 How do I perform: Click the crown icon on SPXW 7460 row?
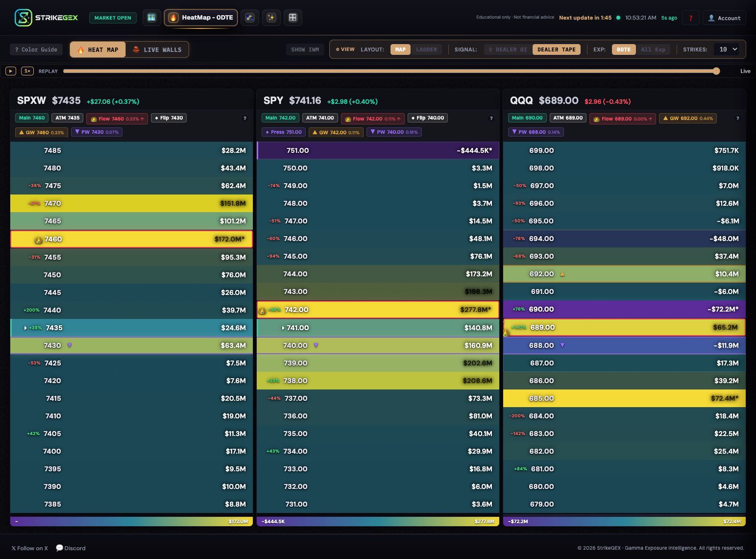tap(38, 240)
